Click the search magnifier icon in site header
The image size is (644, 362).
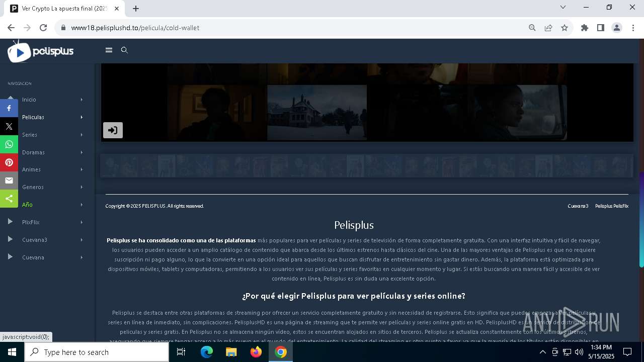[x=124, y=50]
